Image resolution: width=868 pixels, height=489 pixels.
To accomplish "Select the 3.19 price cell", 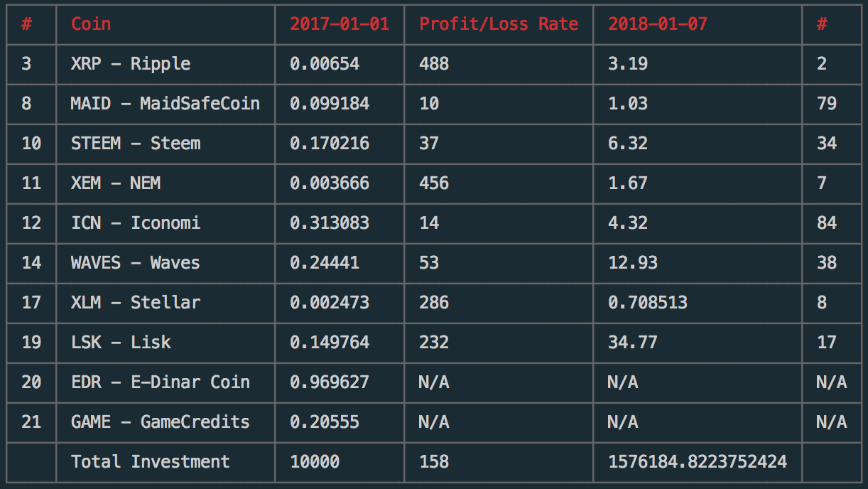I will [x=628, y=64].
